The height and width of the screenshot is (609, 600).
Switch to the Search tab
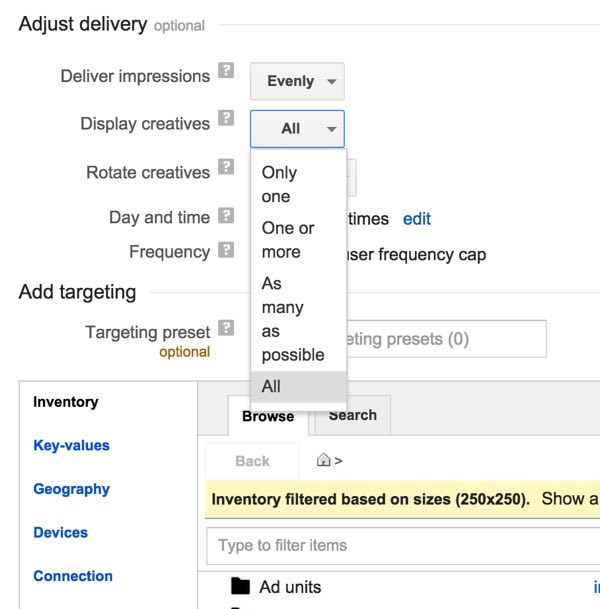352,415
